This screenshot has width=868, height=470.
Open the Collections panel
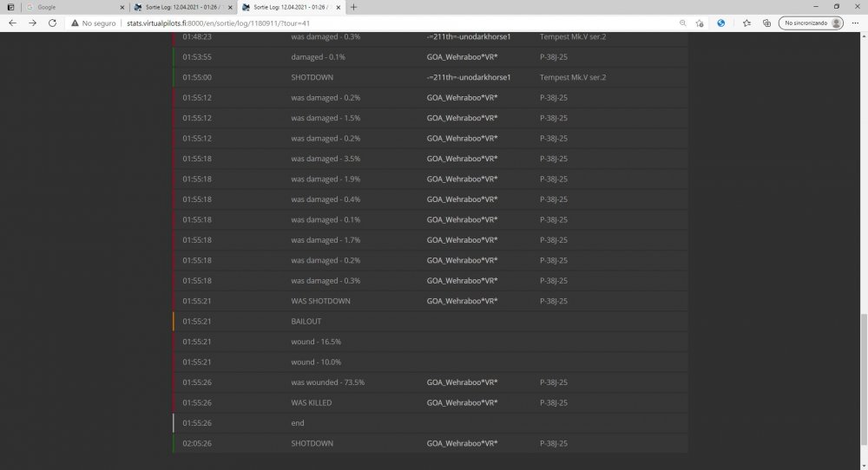pos(766,23)
